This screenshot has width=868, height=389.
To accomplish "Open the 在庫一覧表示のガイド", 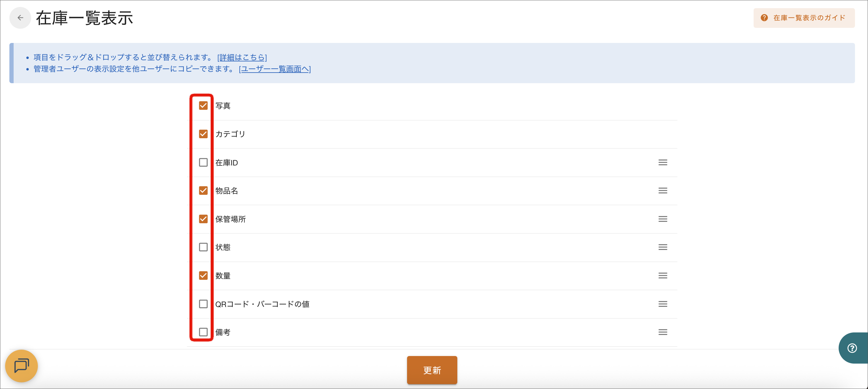I will [x=804, y=18].
